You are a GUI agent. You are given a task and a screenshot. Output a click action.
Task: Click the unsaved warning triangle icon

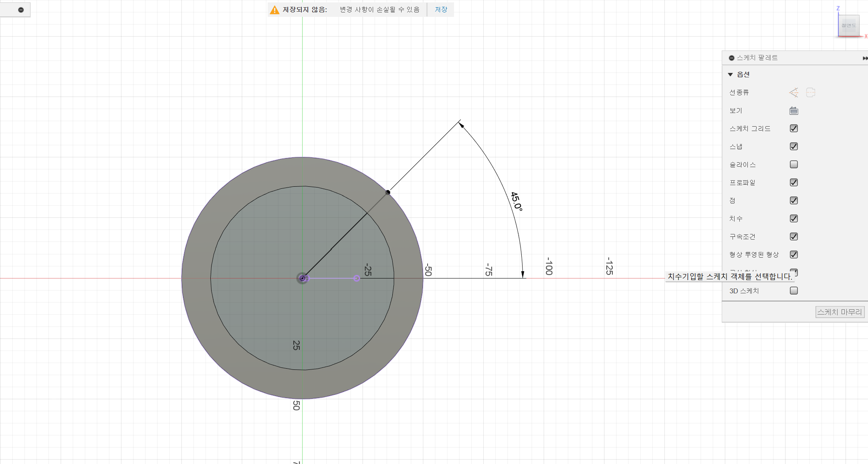[275, 10]
